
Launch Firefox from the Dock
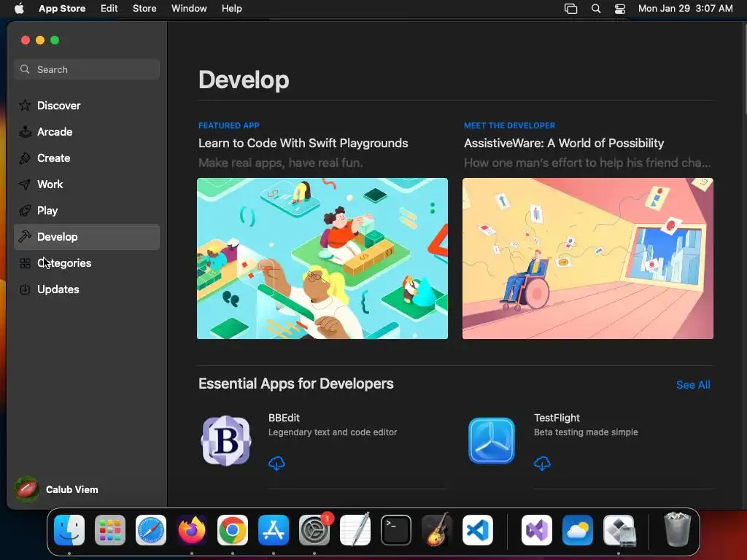[192, 530]
